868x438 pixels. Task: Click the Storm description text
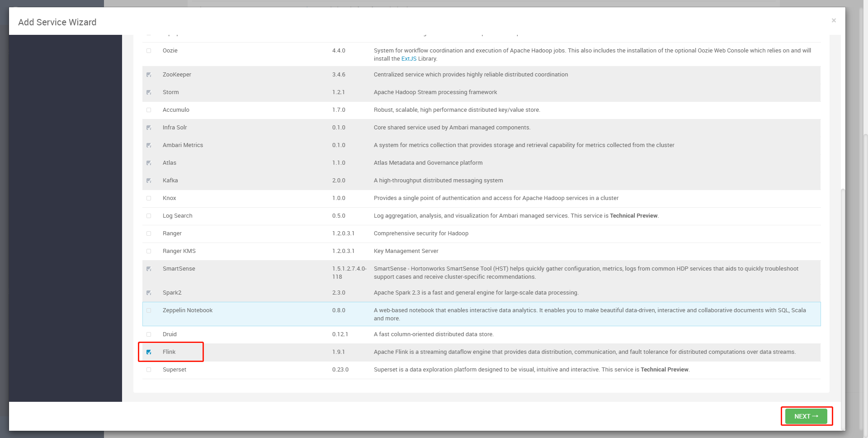pyautogui.click(x=435, y=92)
